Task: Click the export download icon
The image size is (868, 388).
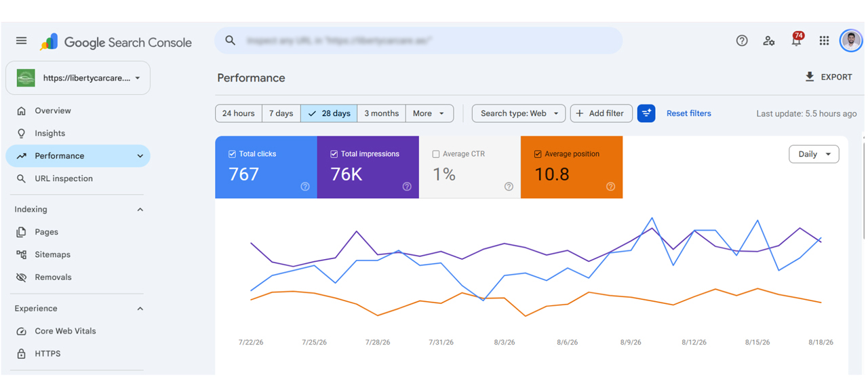Action: [810, 77]
